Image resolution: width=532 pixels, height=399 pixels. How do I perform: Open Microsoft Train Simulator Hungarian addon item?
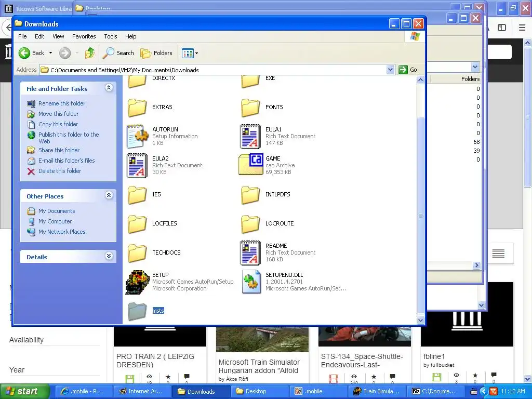[x=259, y=366]
